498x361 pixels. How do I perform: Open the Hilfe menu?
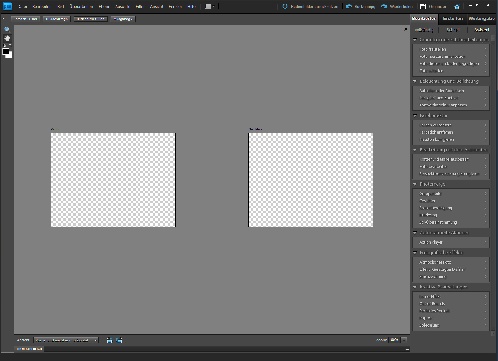click(x=191, y=6)
